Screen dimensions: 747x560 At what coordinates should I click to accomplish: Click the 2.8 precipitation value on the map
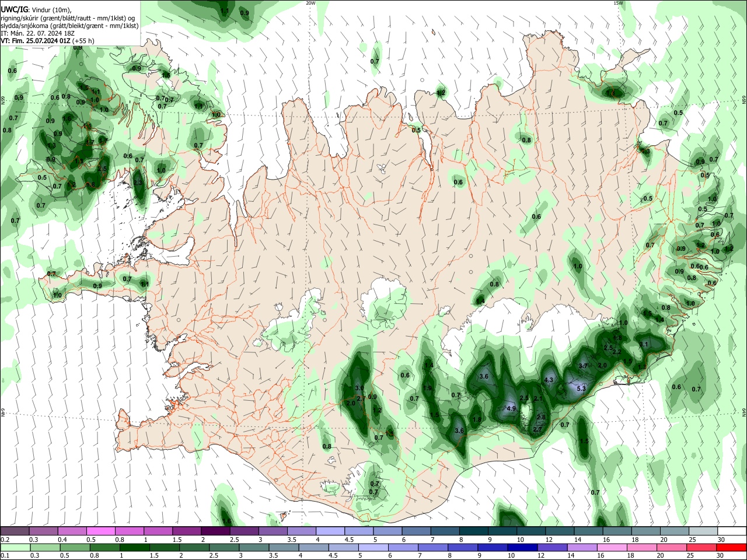(x=541, y=417)
